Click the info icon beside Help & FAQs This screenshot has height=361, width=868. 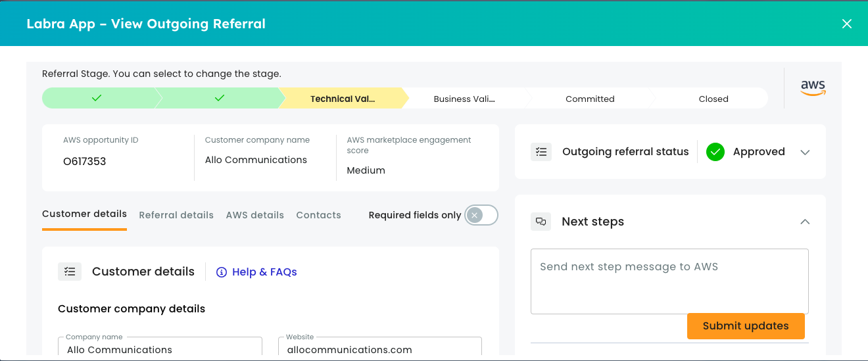pyautogui.click(x=222, y=272)
